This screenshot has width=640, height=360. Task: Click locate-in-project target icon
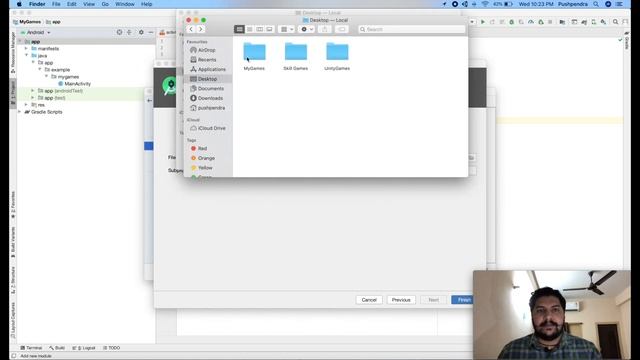point(119,32)
